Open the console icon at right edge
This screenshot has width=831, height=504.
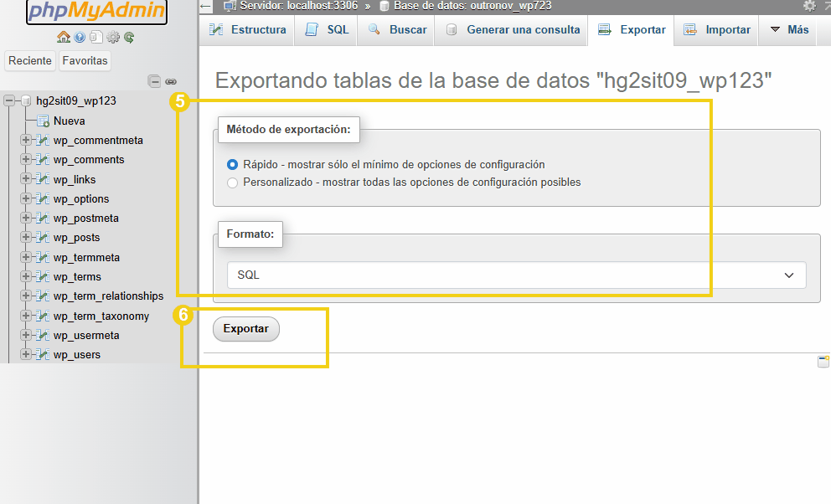click(x=823, y=361)
